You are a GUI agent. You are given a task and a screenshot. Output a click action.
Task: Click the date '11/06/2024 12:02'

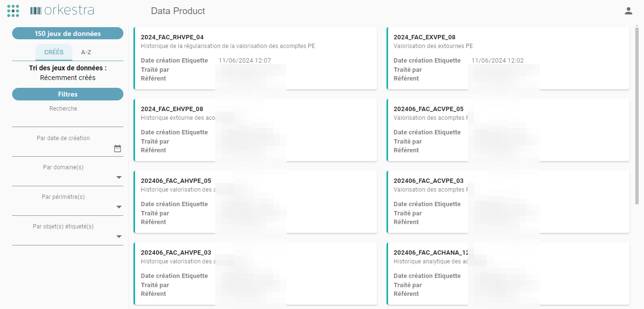point(497,61)
